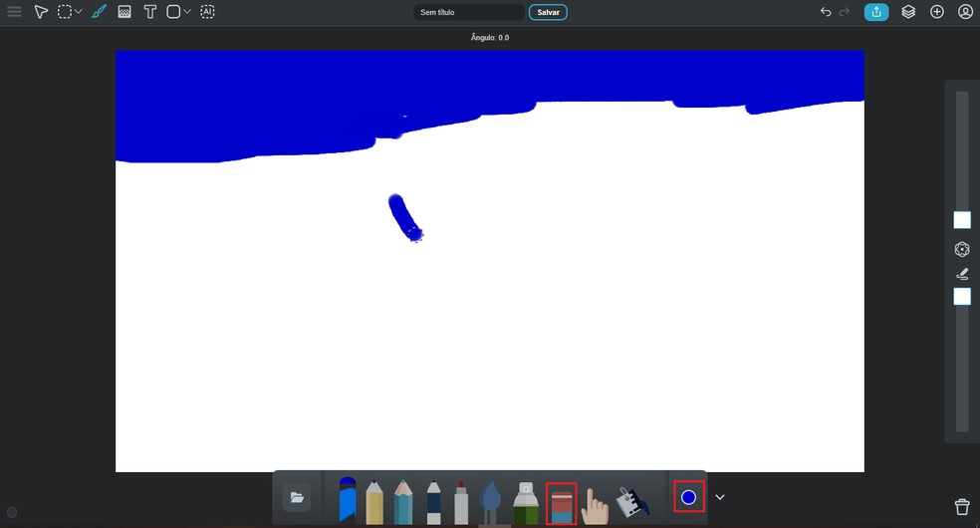Open the brush library folder
The width and height of the screenshot is (980, 528).
[x=297, y=497]
